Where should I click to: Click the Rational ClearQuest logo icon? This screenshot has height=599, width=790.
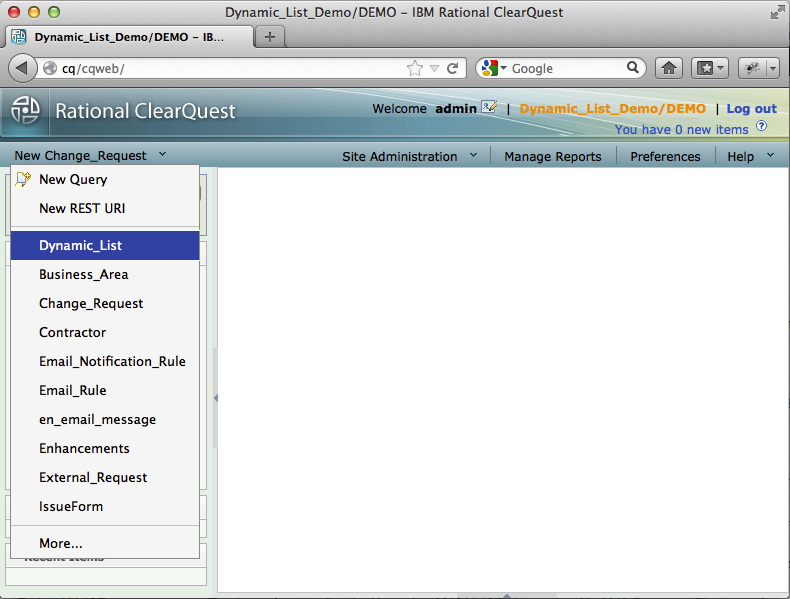25,110
